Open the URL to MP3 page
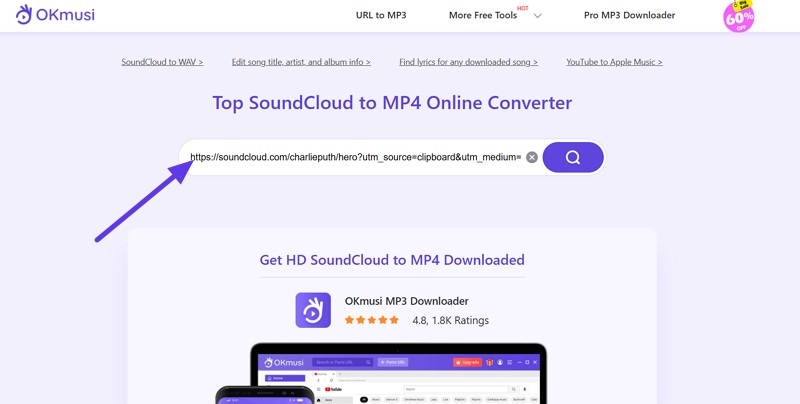 tap(381, 15)
